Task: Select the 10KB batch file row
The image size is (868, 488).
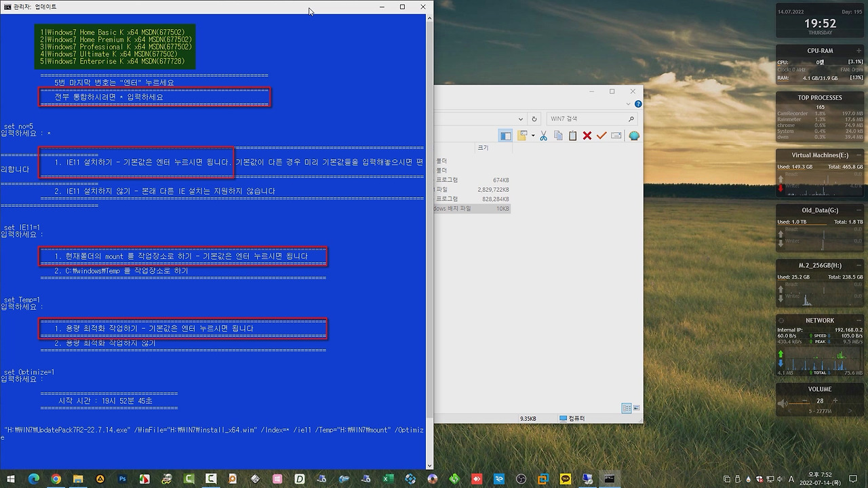Action: click(x=473, y=208)
